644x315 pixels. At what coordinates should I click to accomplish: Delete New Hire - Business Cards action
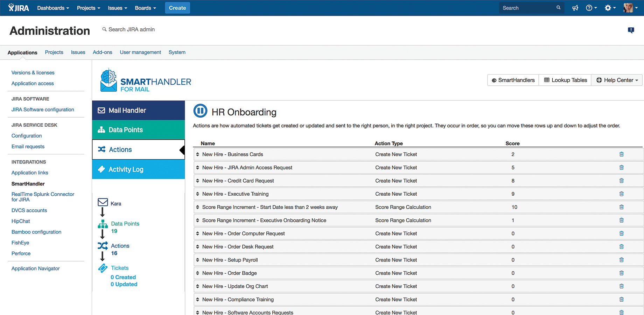point(622,154)
